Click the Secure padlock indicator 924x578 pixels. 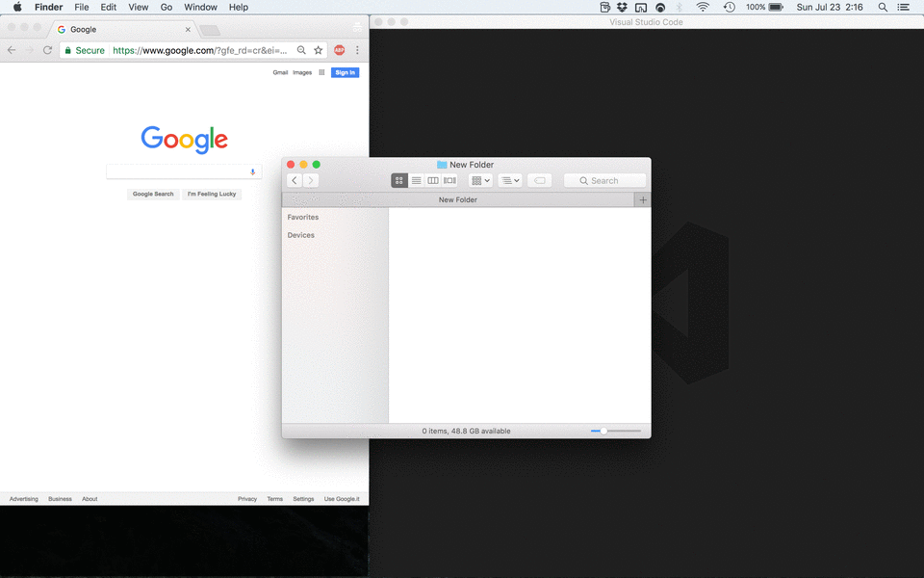point(85,50)
